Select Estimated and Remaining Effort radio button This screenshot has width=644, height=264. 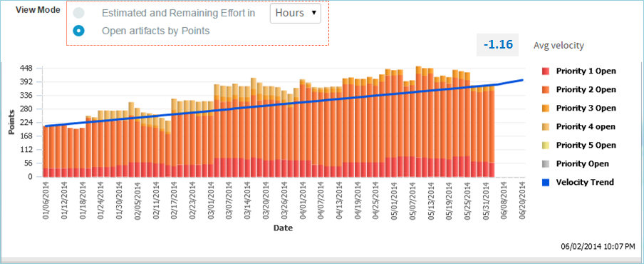[x=78, y=13]
